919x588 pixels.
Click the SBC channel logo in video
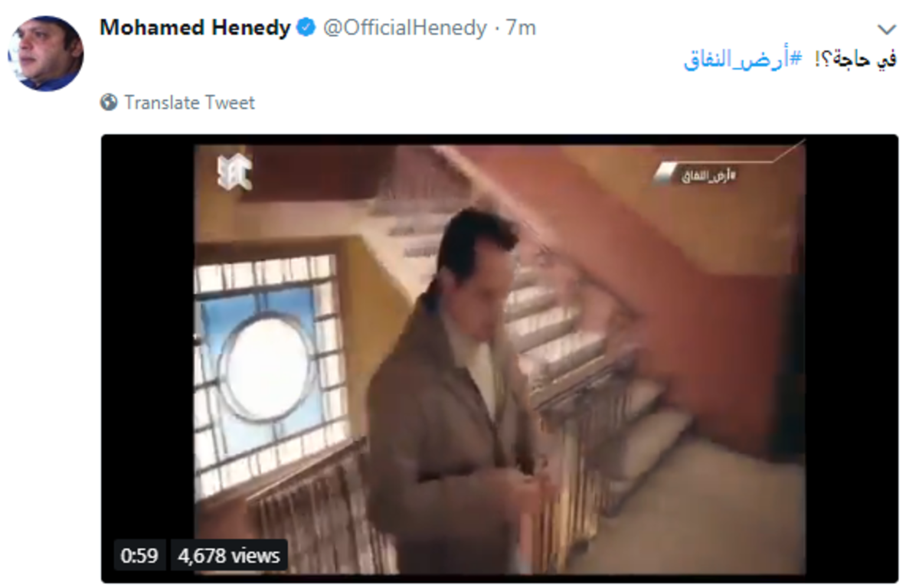pyautogui.click(x=234, y=172)
